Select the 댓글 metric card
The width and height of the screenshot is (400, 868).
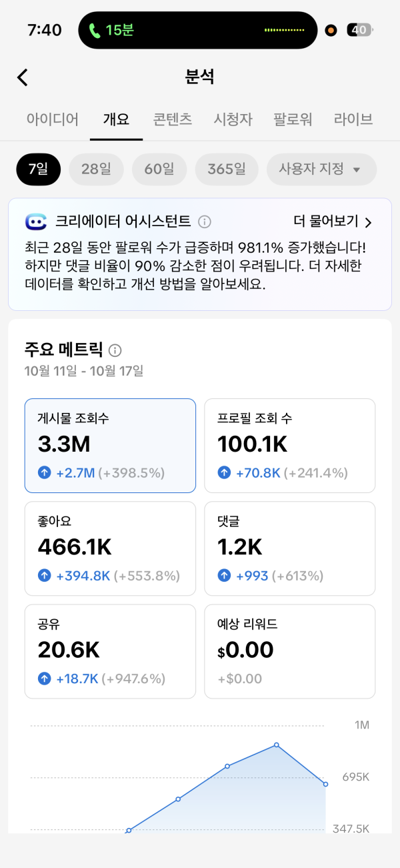[x=289, y=548]
